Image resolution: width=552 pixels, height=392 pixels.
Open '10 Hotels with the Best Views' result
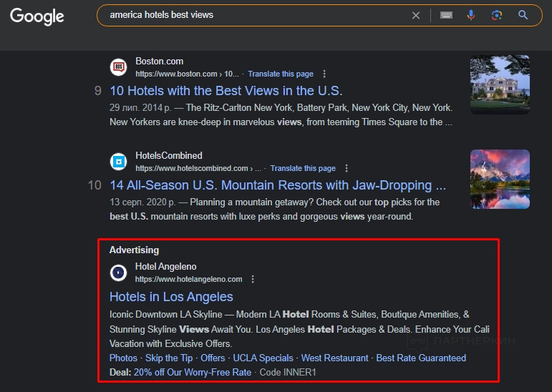(x=226, y=91)
